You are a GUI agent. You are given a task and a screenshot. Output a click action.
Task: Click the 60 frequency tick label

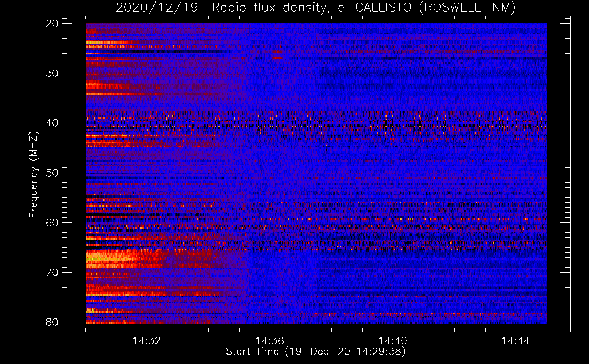(52, 223)
